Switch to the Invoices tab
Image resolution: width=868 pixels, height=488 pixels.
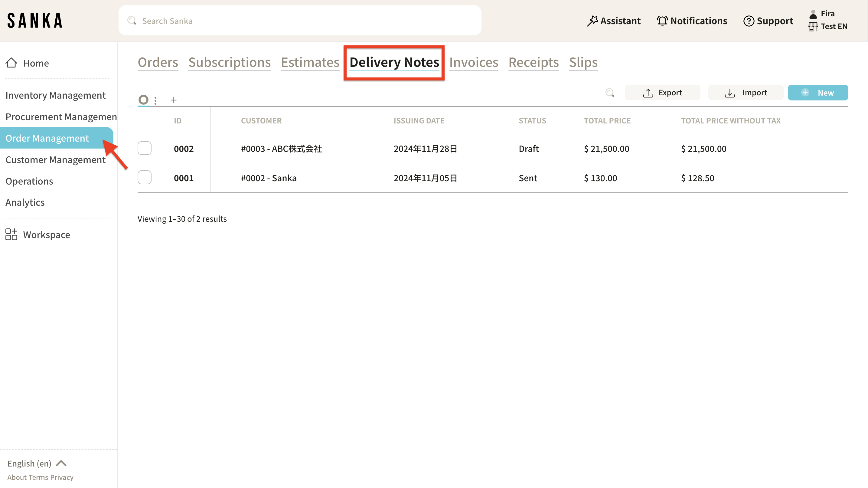(x=473, y=62)
